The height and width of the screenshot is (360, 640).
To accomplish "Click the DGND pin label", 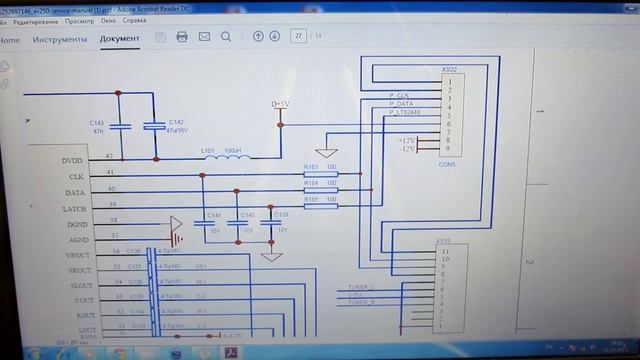I will pyautogui.click(x=77, y=225).
